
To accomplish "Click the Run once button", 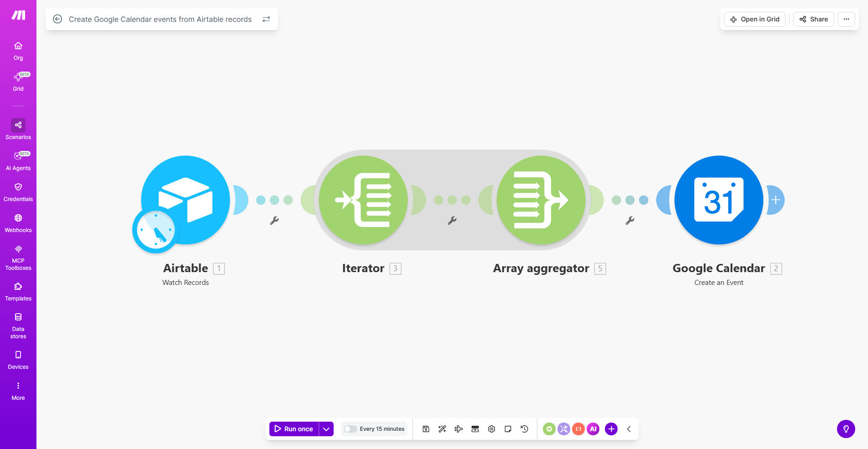I will (x=294, y=429).
